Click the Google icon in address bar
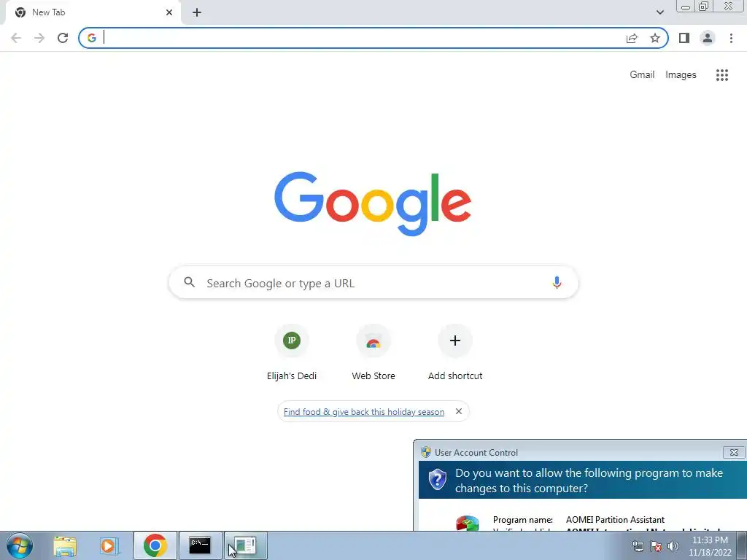 (92, 38)
